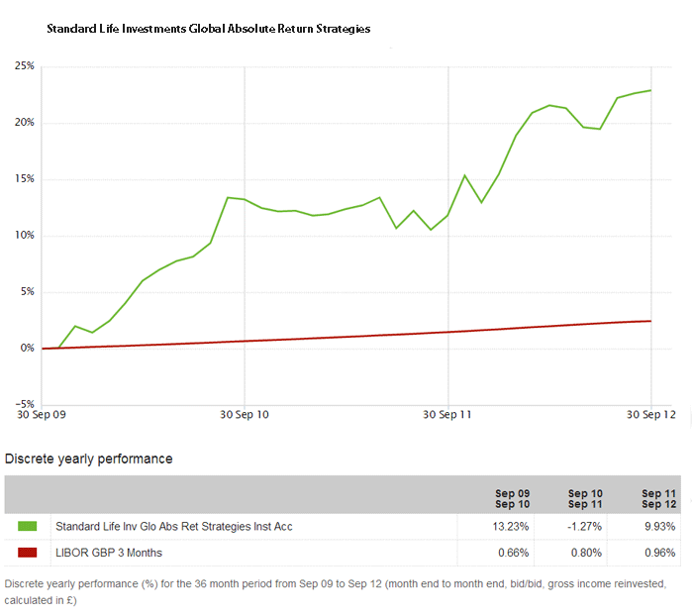693x616 pixels.
Task: Click the red LIBOR line's end point at Sep 12
Action: (x=650, y=321)
